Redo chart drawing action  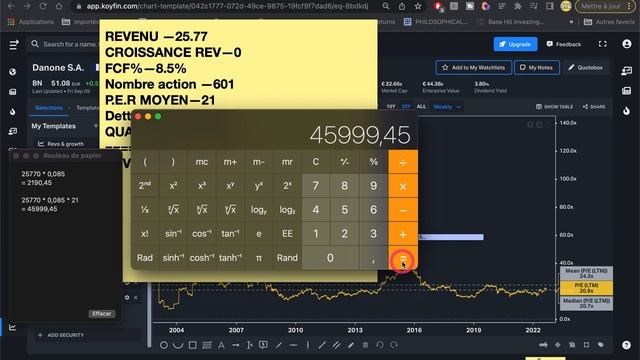[394, 345]
